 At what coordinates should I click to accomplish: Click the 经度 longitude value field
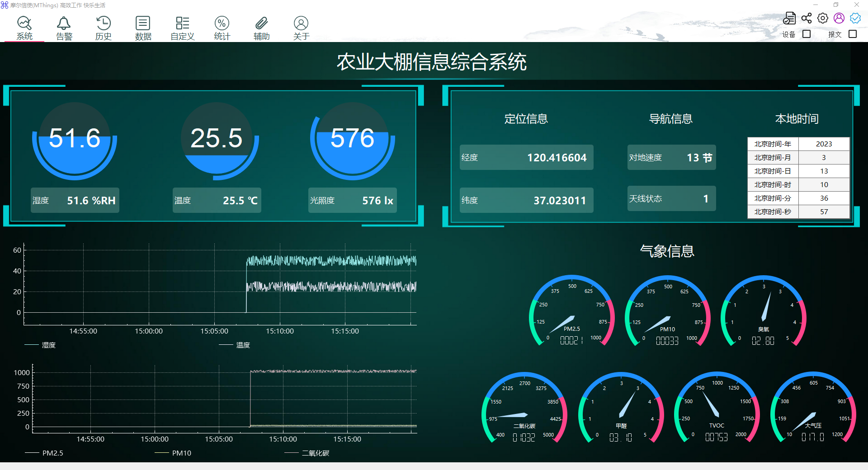(x=526, y=157)
